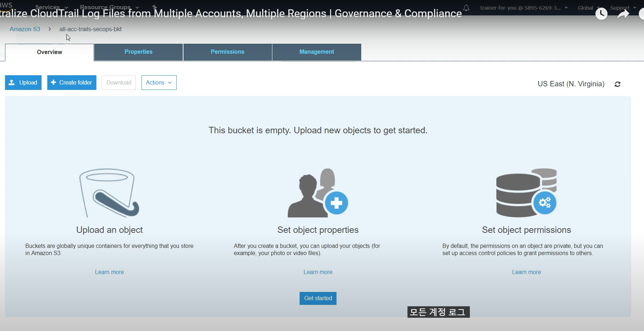
Task: Open the Resource Groups dropdown
Action: coord(109,7)
